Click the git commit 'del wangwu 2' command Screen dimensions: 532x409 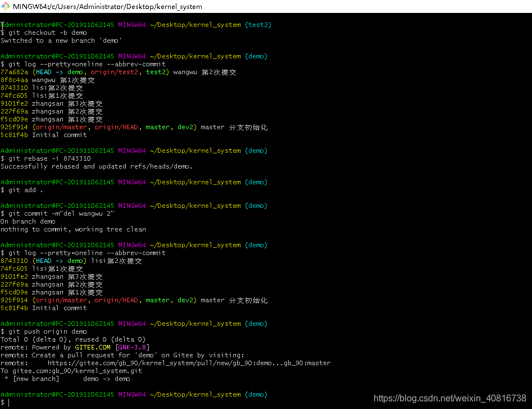point(57,213)
